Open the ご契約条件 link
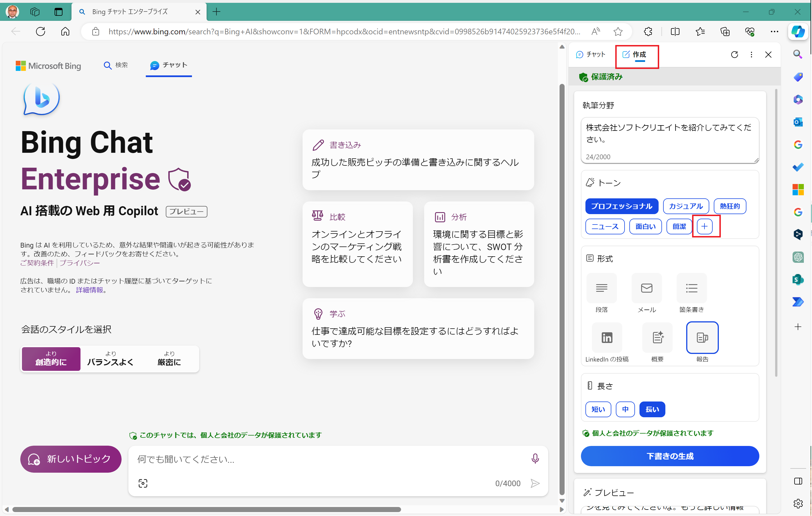Screen dimensions: 812x516 coord(37,263)
